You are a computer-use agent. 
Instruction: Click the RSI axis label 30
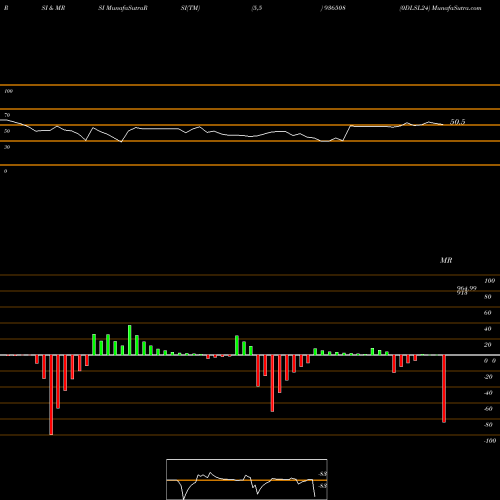7,147
